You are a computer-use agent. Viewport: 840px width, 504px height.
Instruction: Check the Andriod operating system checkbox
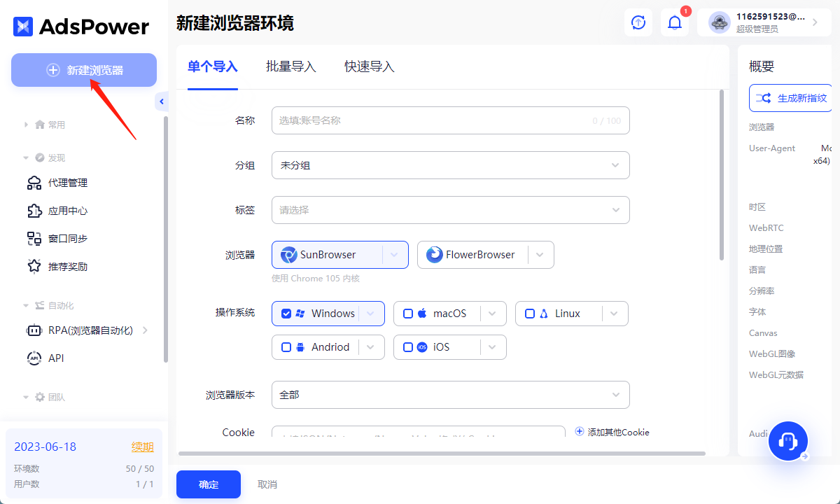pyautogui.click(x=286, y=347)
